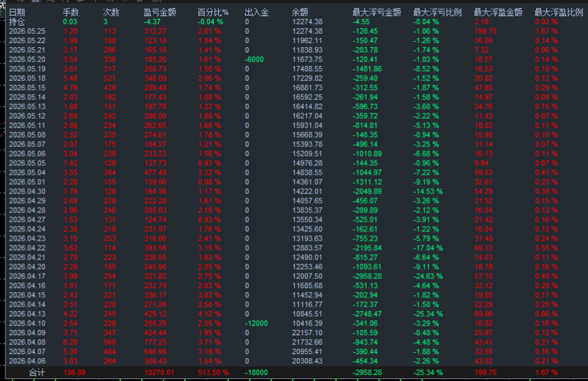Viewport: 588px width, 381px height.
Task: Click the 日期 column header
Action: (x=16, y=12)
